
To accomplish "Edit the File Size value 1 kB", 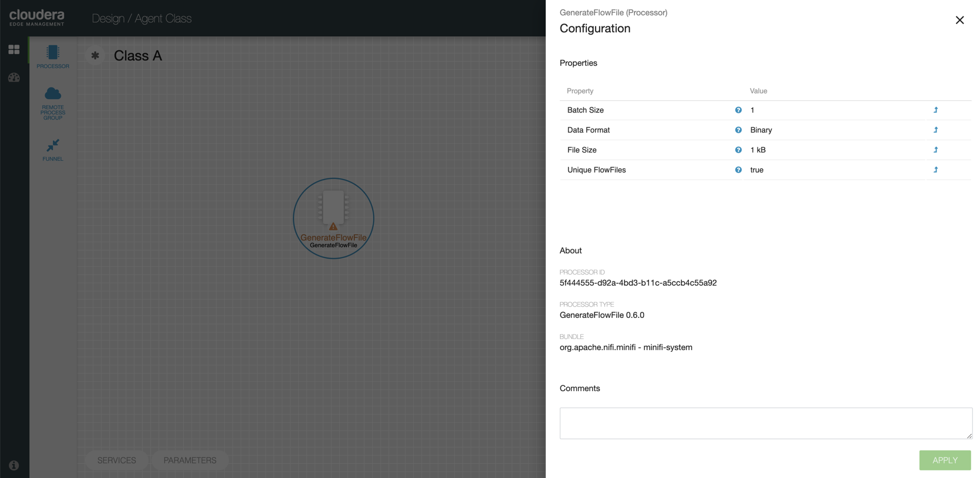I will pos(758,150).
